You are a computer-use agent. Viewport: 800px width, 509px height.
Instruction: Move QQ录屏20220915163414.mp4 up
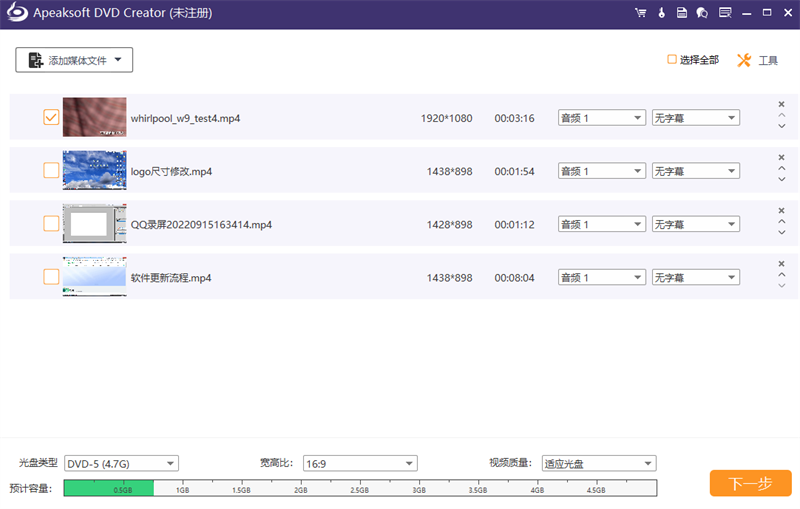(781, 221)
